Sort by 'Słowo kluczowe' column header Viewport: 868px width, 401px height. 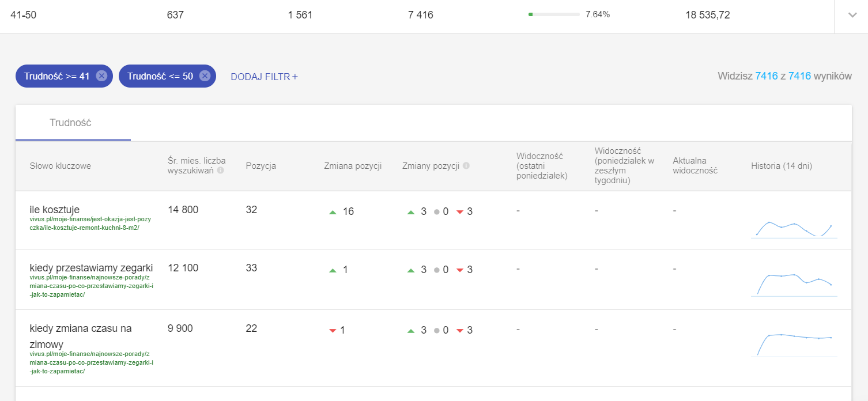61,166
